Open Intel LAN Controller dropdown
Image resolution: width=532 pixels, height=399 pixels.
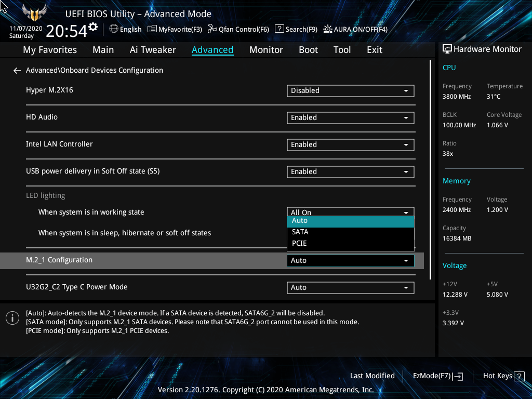(x=351, y=145)
